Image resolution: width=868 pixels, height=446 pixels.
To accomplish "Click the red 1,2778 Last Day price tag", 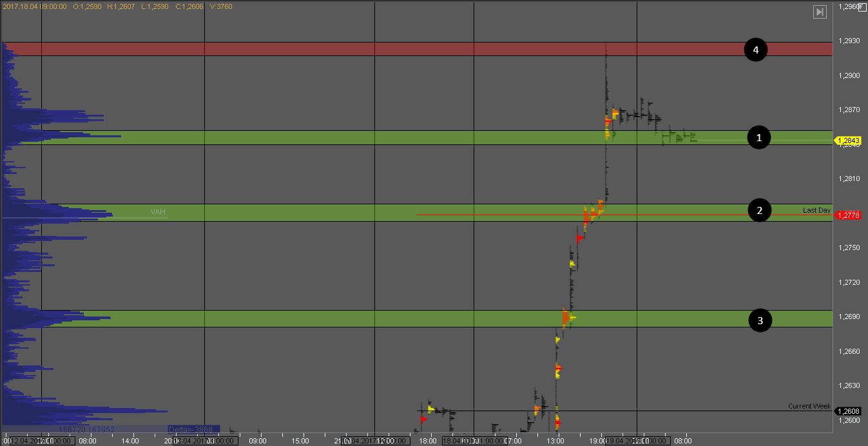I will coord(848,215).
